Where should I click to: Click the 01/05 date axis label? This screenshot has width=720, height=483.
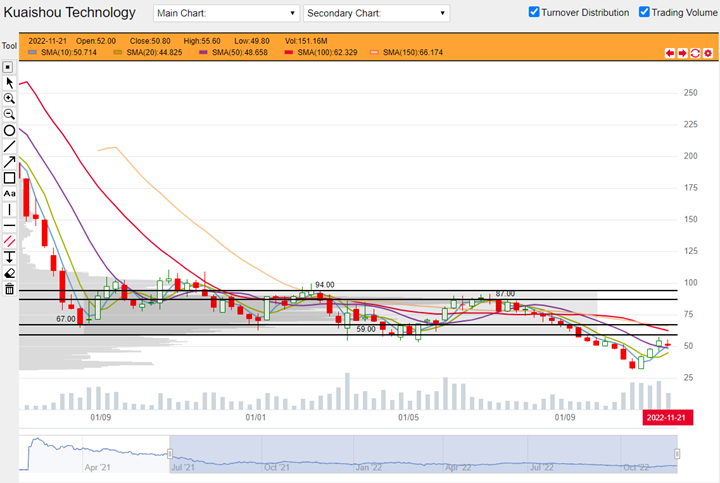coord(408,417)
